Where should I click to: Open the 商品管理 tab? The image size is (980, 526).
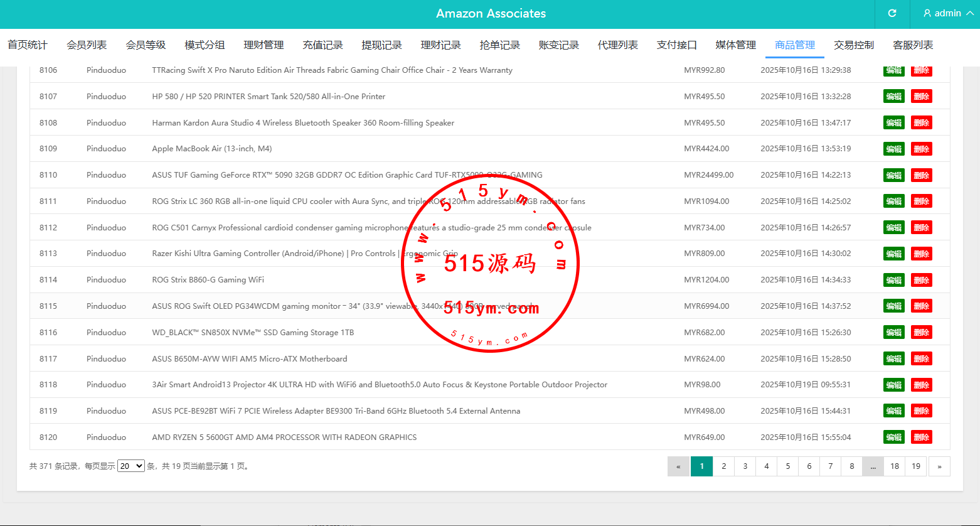pyautogui.click(x=794, y=45)
